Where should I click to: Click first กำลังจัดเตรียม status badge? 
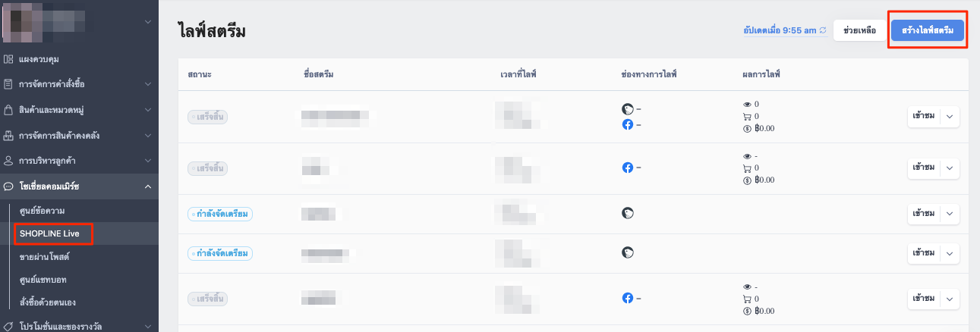point(220,214)
